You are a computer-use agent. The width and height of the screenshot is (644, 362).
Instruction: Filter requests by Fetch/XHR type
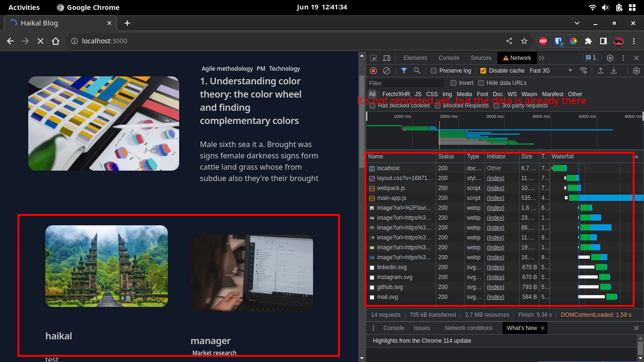click(396, 94)
